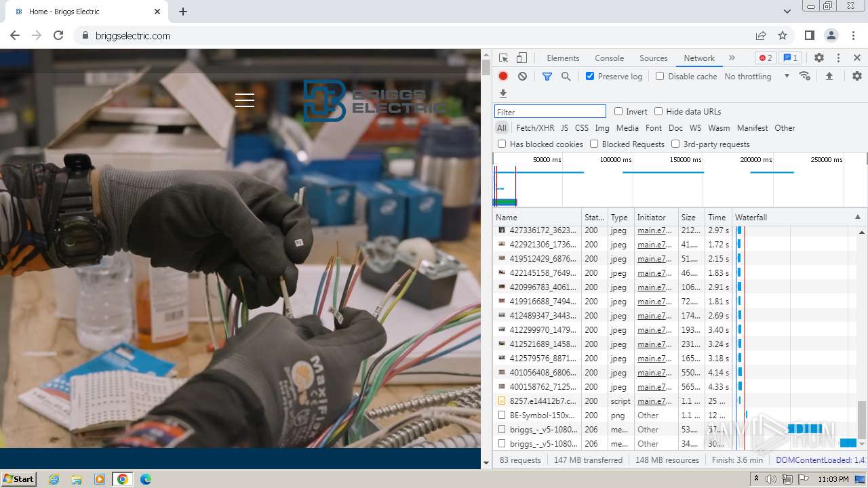Toggle the browser side panel icon
868x488 pixels.
tap(809, 35)
